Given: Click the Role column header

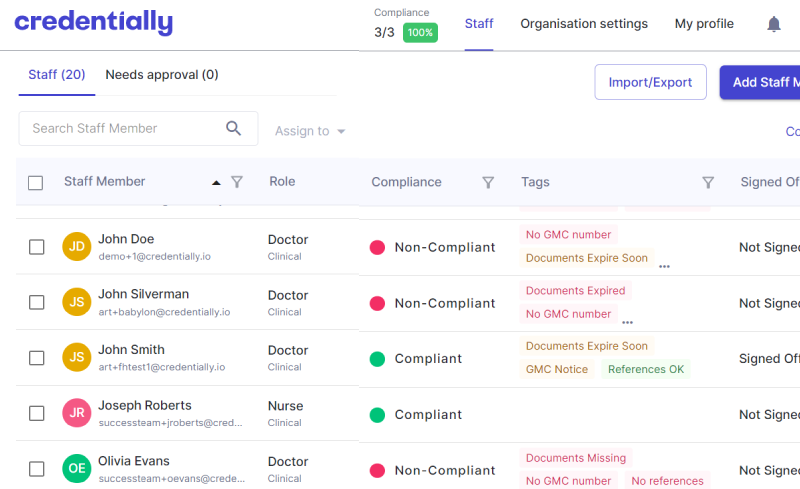Looking at the screenshot, I should [x=282, y=182].
